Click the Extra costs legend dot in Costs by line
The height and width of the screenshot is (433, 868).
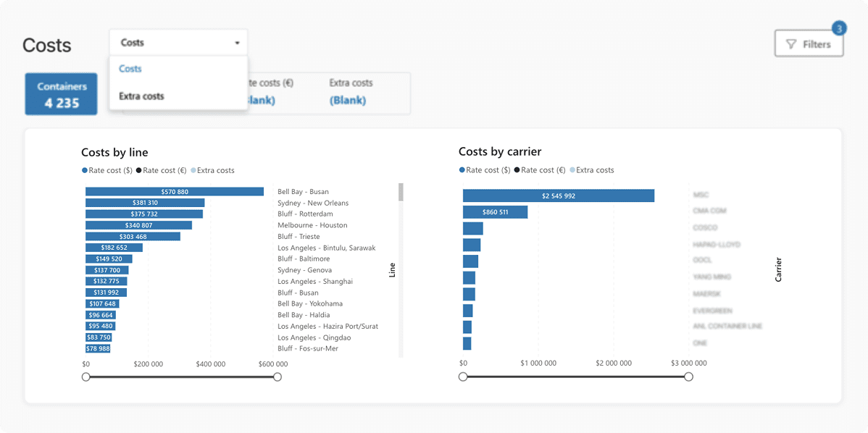(x=193, y=171)
